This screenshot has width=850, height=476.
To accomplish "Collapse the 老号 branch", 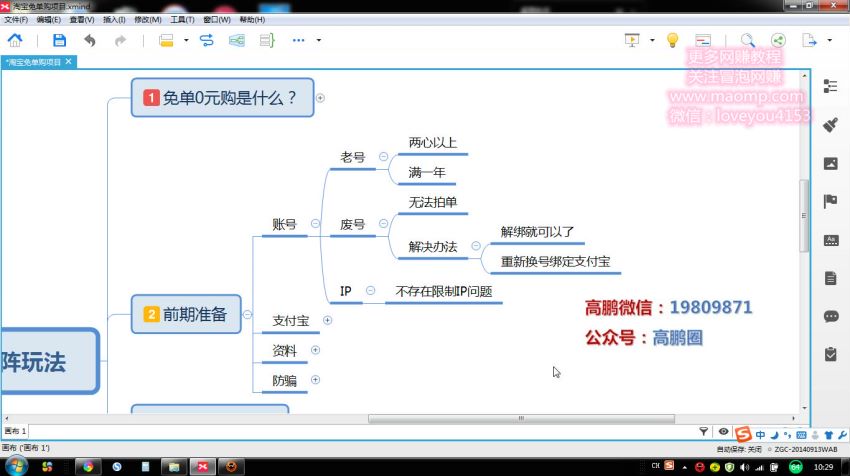I will 383,157.
